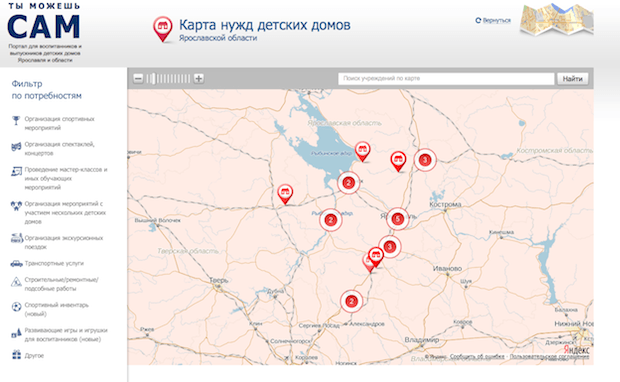
Task: Select the soccer ball icon for Спортивный инвентарь
Action: (x=16, y=306)
